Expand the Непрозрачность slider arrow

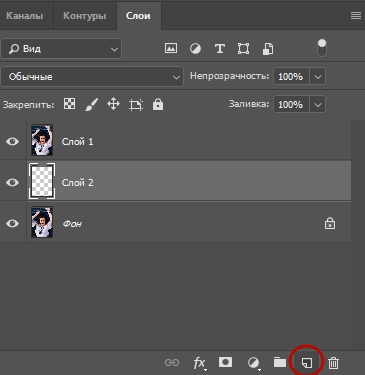(x=318, y=77)
